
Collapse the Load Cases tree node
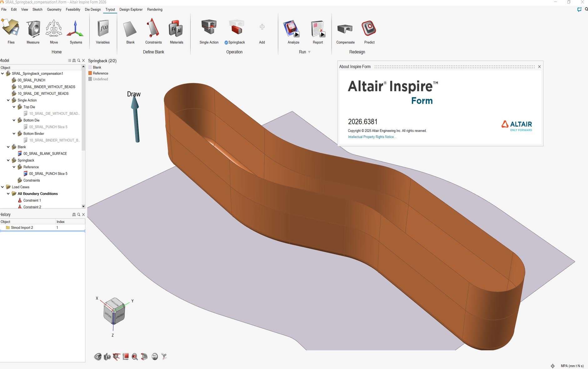(x=3, y=187)
